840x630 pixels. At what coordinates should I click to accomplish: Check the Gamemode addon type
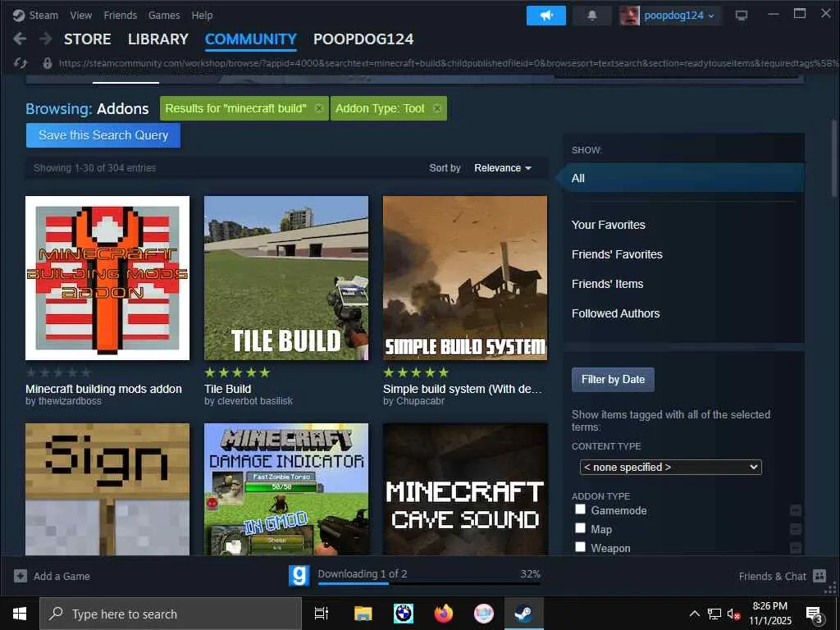pos(580,509)
